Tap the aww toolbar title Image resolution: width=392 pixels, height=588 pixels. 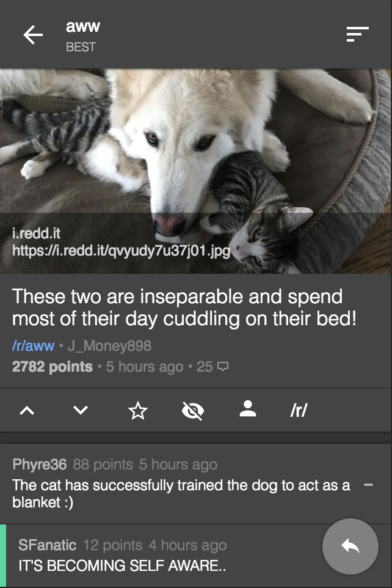pyautogui.click(x=83, y=26)
